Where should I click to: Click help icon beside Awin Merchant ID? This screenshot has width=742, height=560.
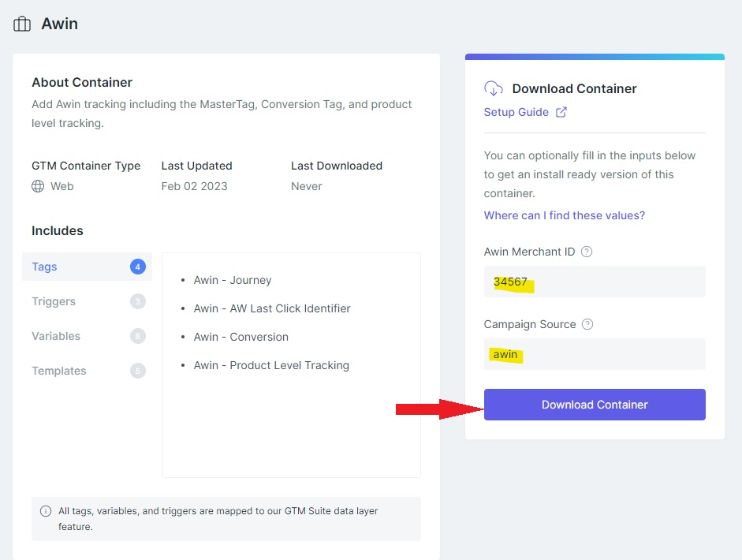(x=587, y=252)
